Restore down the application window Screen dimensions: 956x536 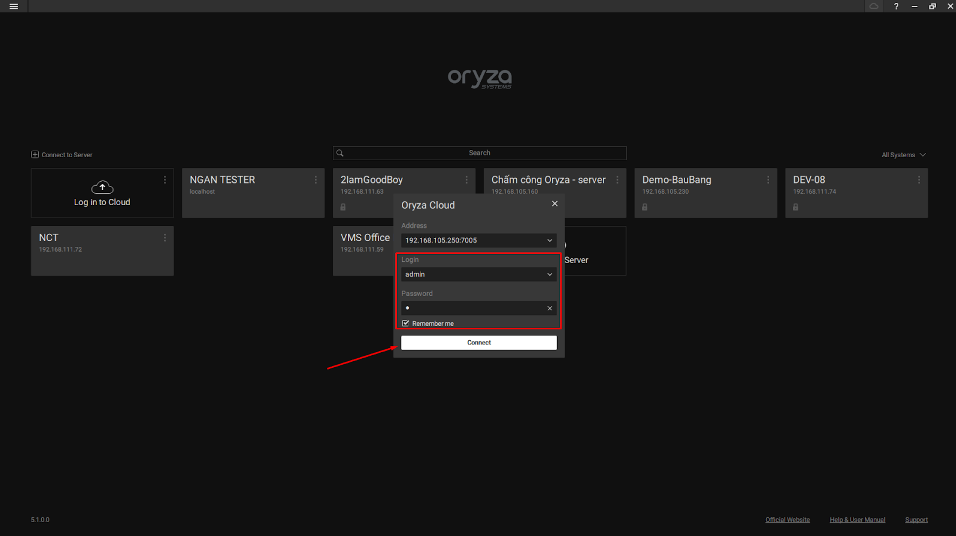tap(932, 6)
